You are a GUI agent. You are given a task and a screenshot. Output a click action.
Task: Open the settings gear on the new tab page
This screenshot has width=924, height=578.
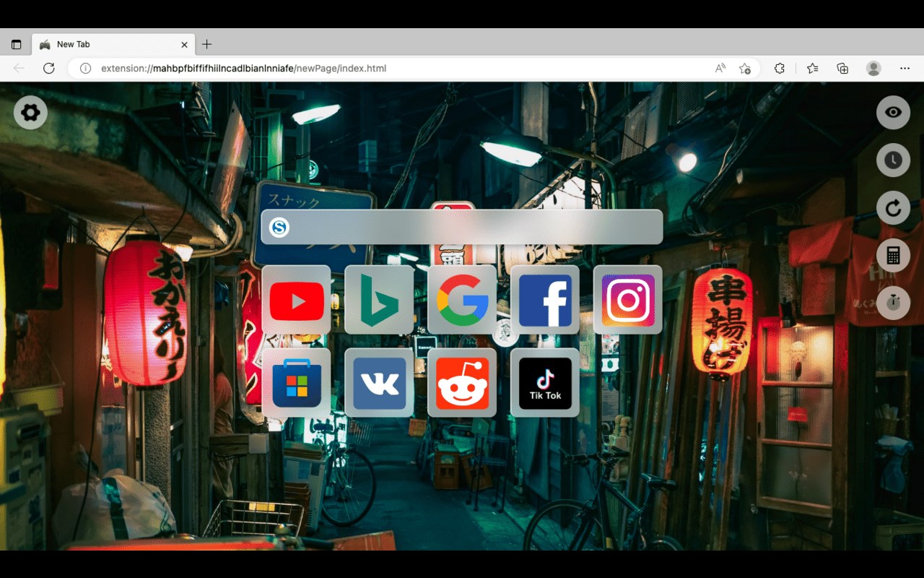pos(30,113)
